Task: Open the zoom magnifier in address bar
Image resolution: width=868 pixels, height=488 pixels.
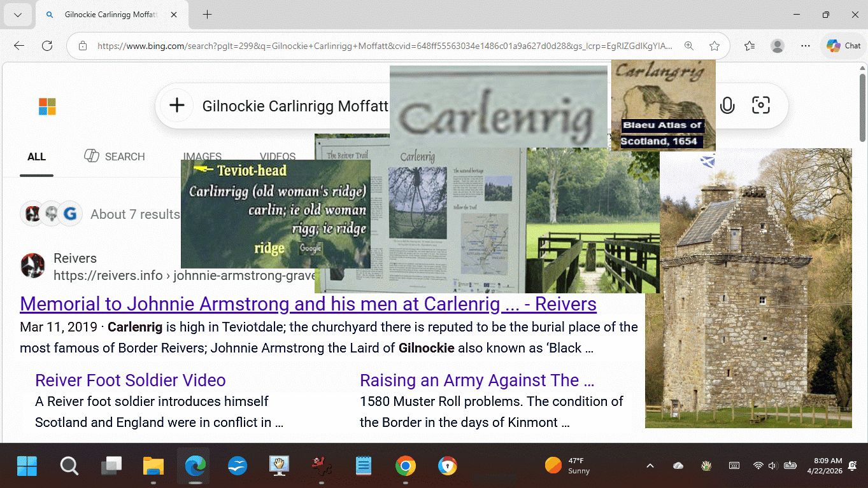Action: click(689, 46)
